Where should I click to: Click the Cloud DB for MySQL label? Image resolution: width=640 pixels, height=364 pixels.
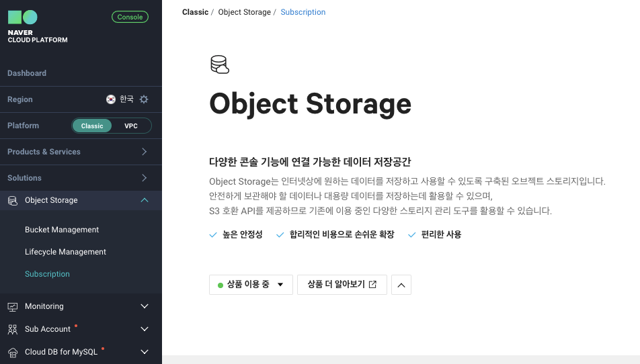pos(61,352)
